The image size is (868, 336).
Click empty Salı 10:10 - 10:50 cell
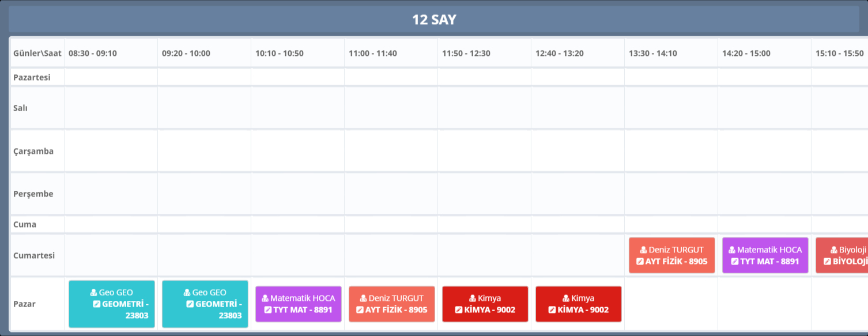click(297, 108)
